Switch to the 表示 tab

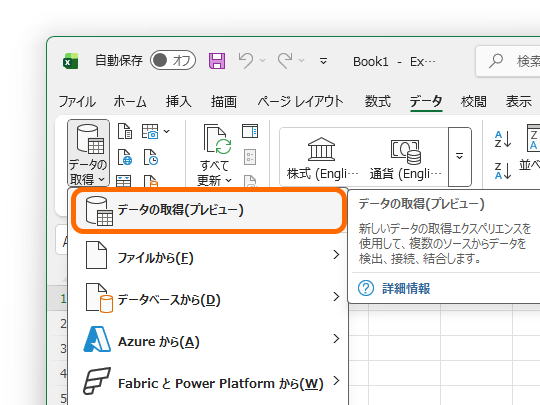click(518, 102)
